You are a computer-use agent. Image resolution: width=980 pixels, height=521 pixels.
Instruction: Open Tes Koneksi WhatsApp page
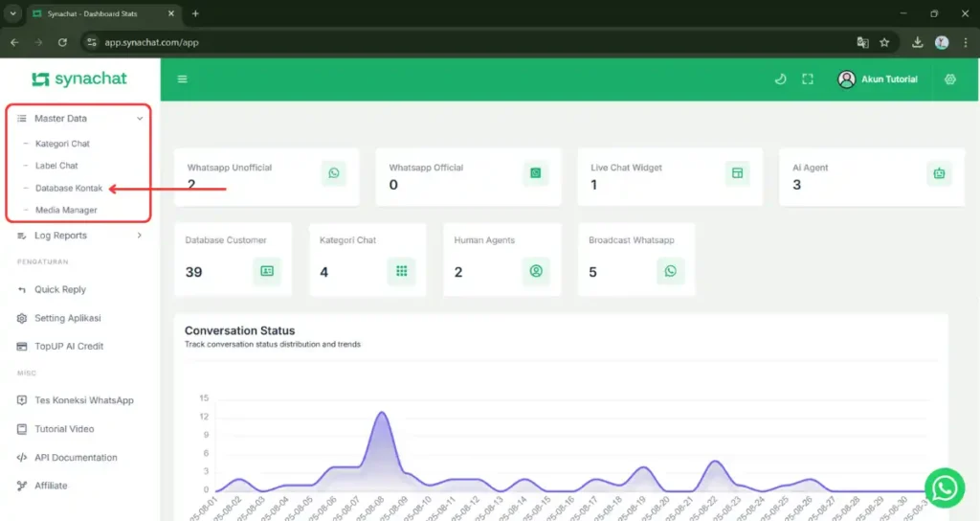pyautogui.click(x=84, y=400)
